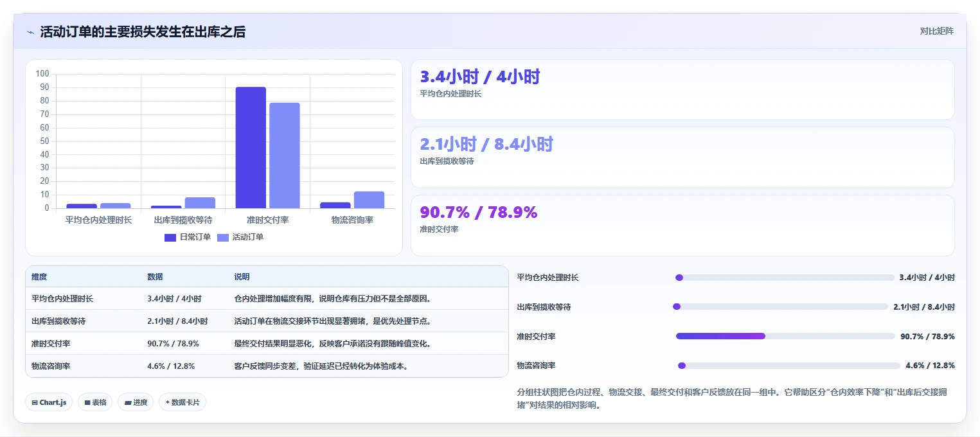Click the 2.1小时 / 8.4小时 table cell

177,321
